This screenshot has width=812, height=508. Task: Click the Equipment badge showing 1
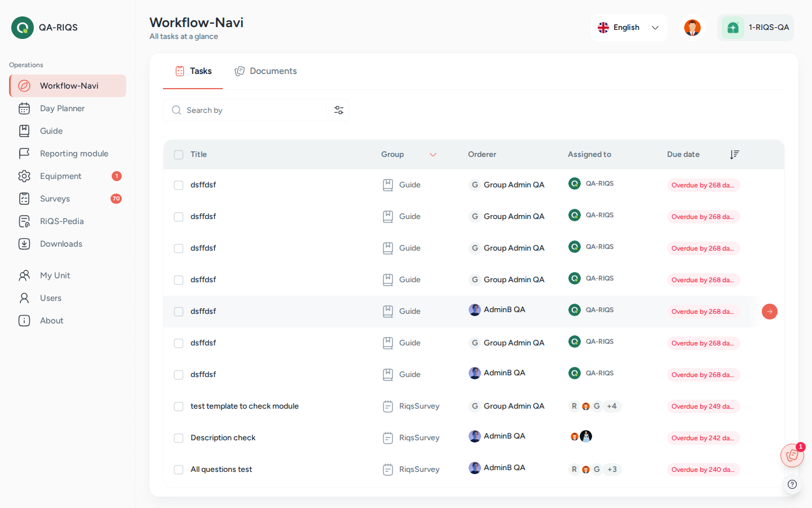[117, 176]
